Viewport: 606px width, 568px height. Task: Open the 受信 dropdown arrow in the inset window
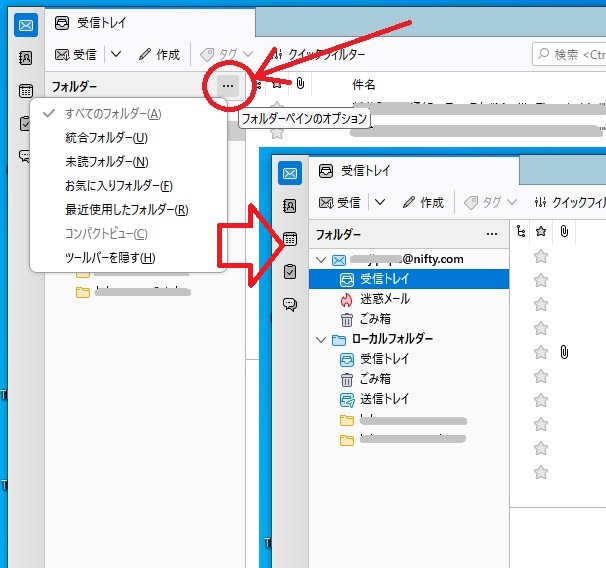point(379,202)
